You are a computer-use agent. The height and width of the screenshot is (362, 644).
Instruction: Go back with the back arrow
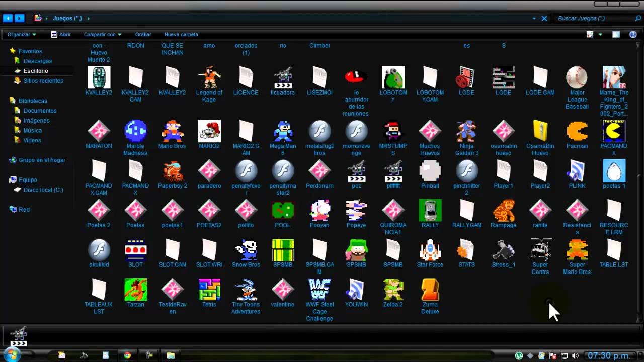[x=8, y=18]
